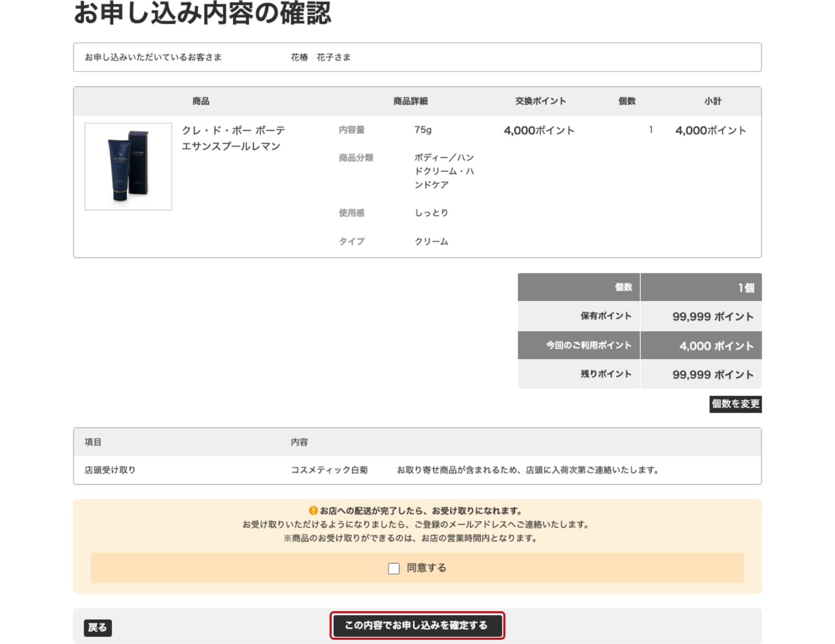Click the orange warning icon
The image size is (835, 644).
point(313,511)
